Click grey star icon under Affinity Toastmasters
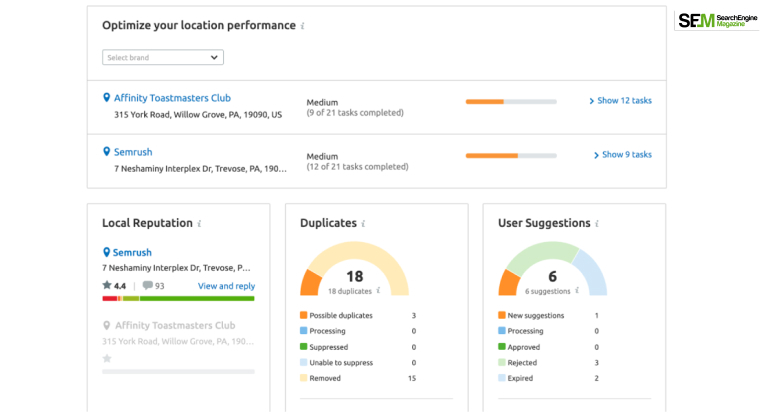The image size is (770, 414). coord(107,359)
